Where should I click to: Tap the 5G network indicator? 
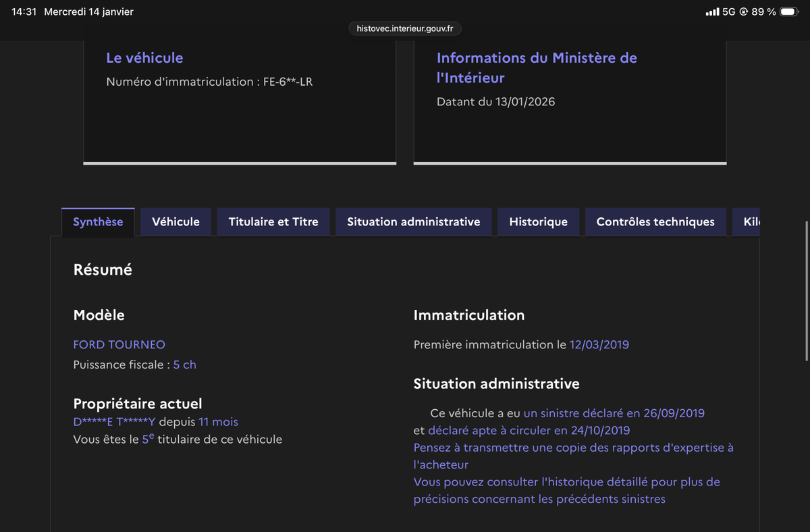click(728, 12)
